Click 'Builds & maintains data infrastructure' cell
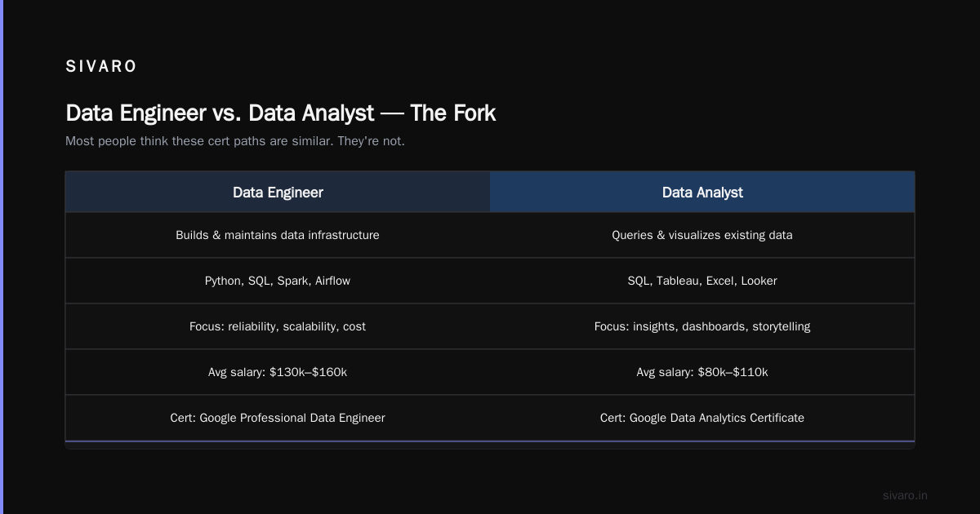980x514 pixels. point(278,235)
